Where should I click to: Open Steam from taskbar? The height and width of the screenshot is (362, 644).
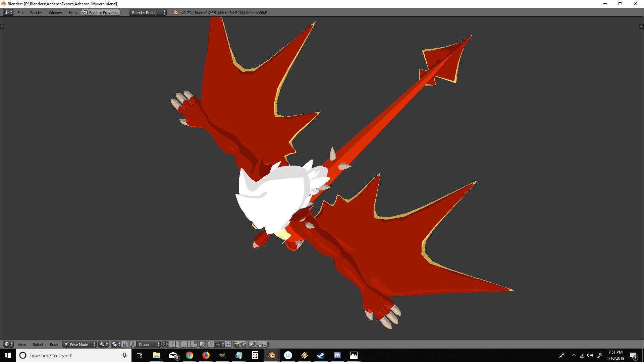click(321, 355)
